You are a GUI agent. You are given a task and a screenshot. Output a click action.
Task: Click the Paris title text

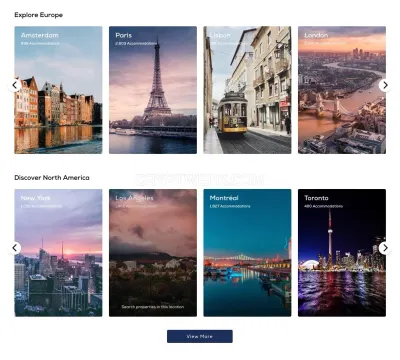pyautogui.click(x=124, y=35)
